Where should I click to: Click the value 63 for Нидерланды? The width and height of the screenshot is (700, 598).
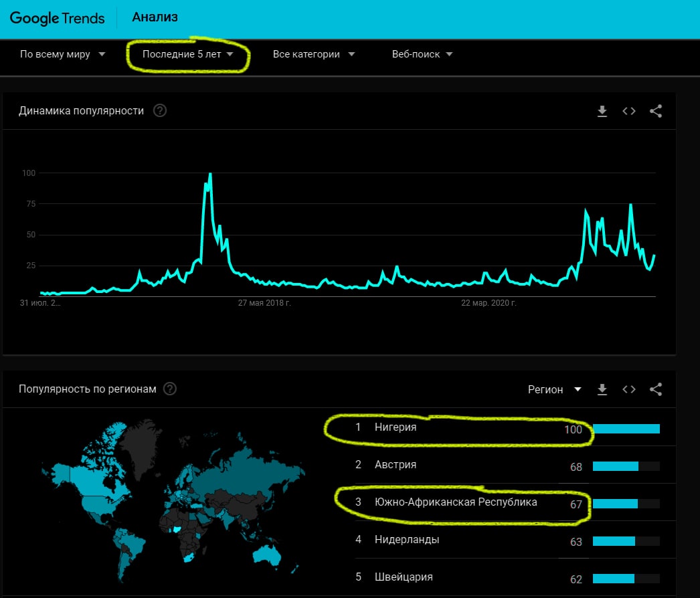pyautogui.click(x=576, y=542)
